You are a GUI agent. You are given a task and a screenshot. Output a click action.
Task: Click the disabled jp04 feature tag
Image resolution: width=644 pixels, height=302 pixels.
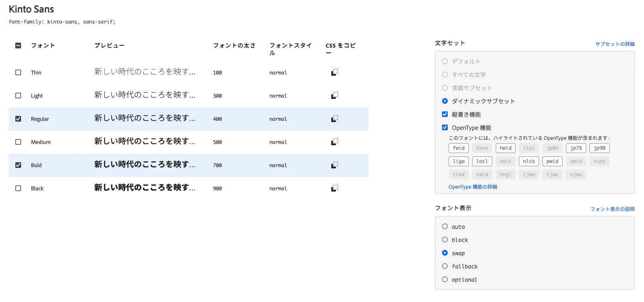[x=552, y=148]
